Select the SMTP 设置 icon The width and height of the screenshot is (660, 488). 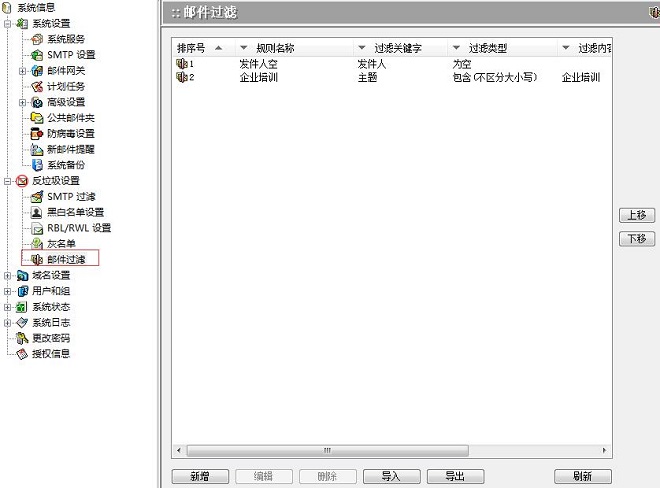pos(37,55)
